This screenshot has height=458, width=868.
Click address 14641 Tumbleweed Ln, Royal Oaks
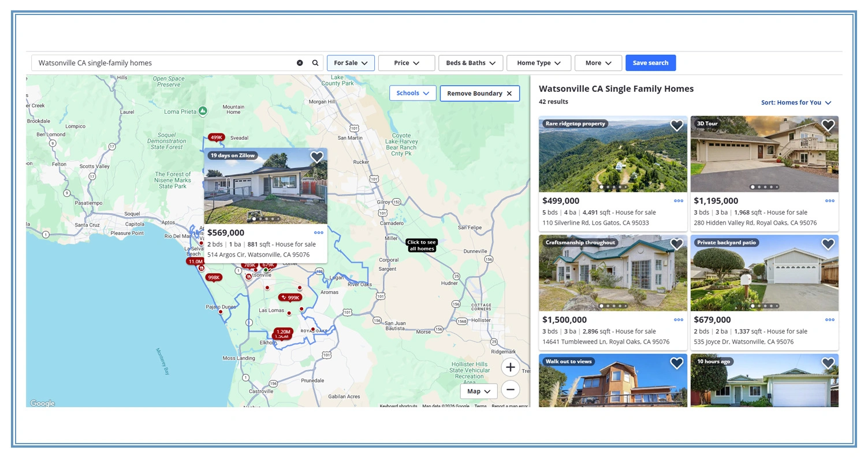(606, 342)
